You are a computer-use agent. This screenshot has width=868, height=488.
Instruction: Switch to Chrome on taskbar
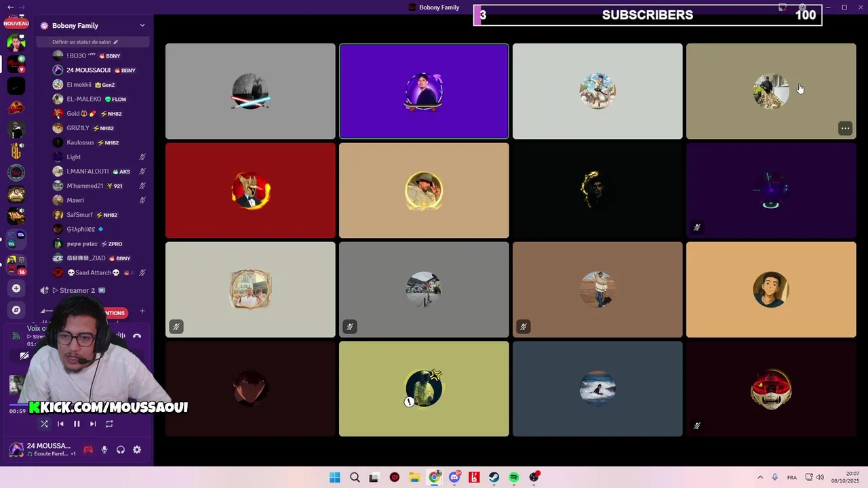coord(435,477)
